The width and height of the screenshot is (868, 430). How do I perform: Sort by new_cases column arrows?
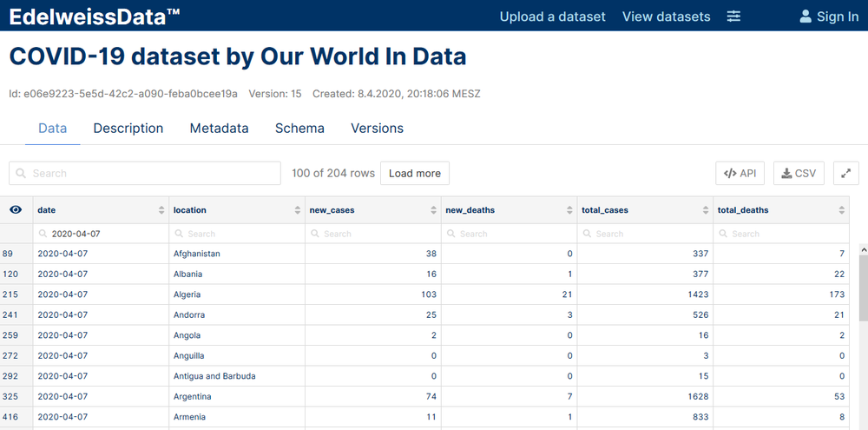[433, 210]
